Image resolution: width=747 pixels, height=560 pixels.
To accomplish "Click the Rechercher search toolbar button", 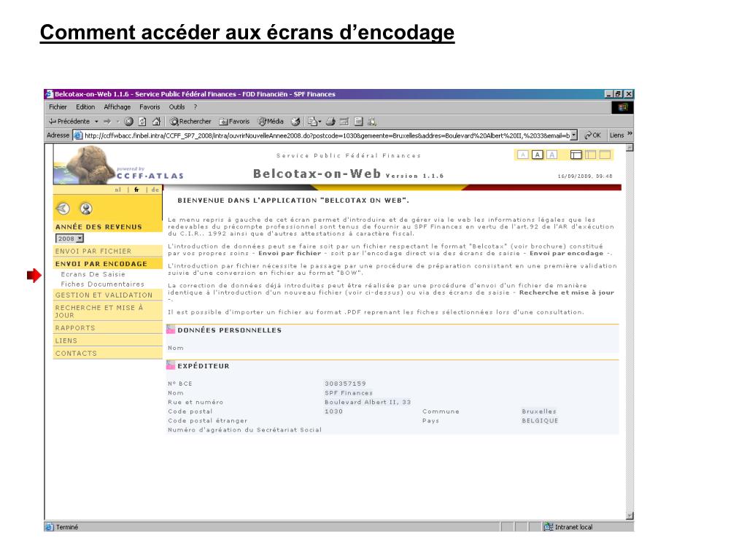I will (190, 122).
